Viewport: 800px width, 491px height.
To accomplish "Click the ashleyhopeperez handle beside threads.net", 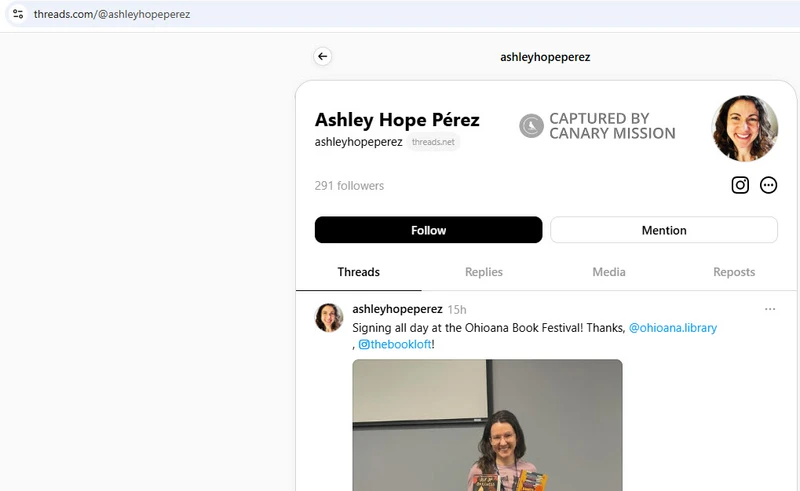I will point(358,142).
